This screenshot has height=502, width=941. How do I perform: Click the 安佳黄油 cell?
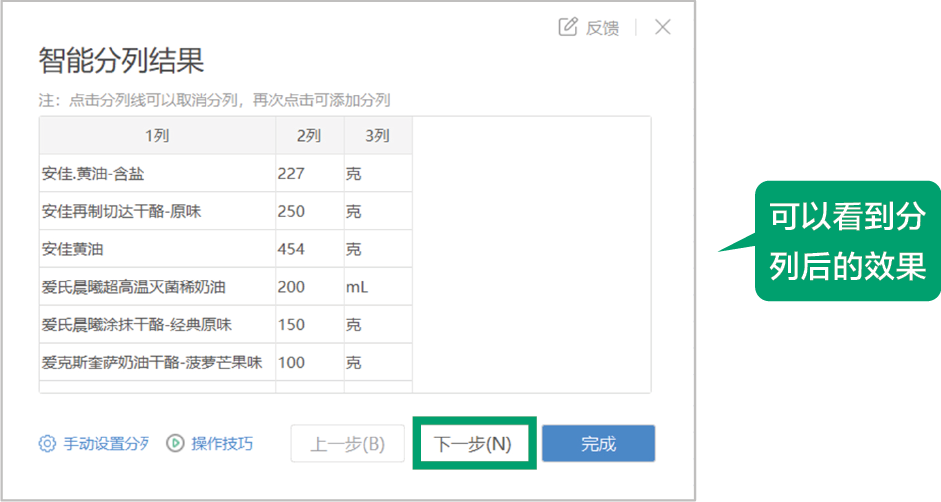(x=73, y=249)
